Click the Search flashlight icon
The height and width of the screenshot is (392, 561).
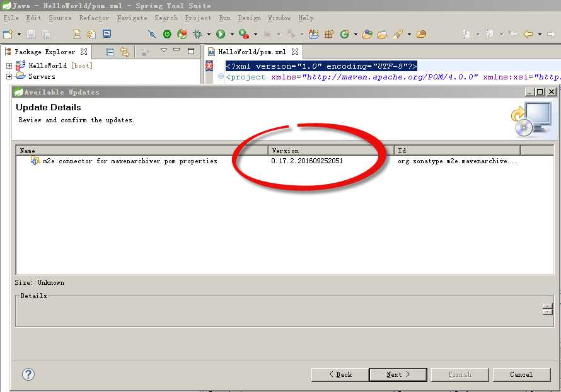(x=398, y=34)
